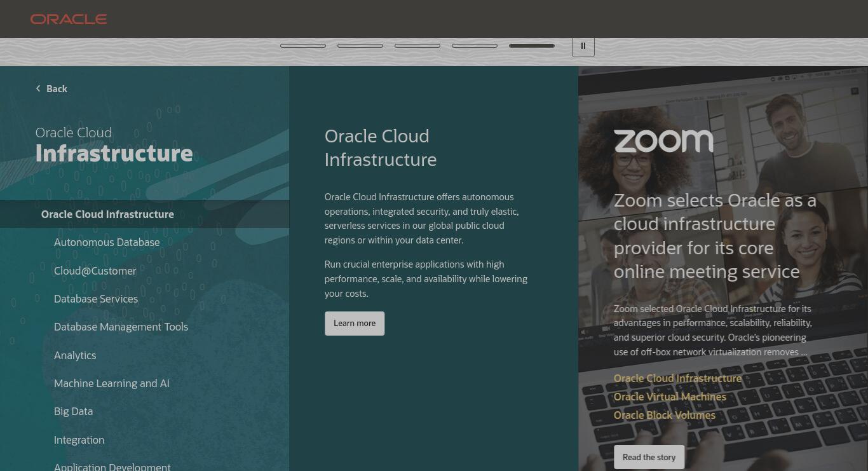Follow the Oracle Cloud Infrastructure gold link
This screenshot has height=471, width=868.
point(677,378)
